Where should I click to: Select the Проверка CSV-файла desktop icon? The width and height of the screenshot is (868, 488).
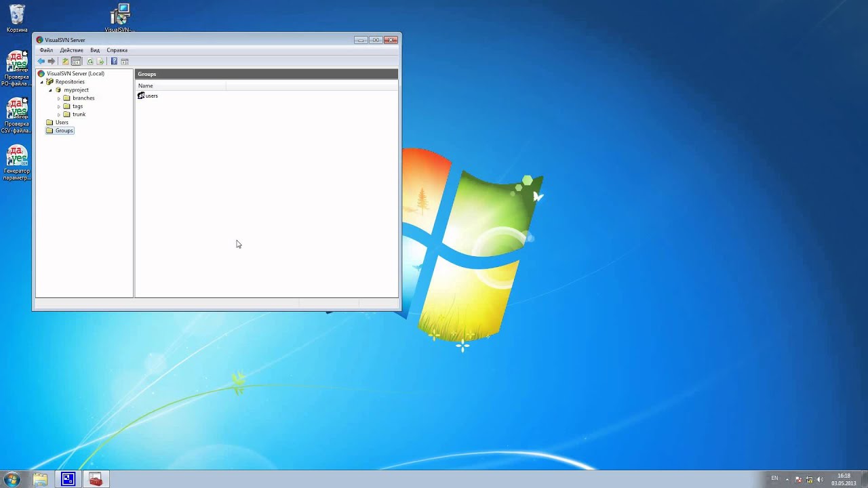pyautogui.click(x=17, y=115)
